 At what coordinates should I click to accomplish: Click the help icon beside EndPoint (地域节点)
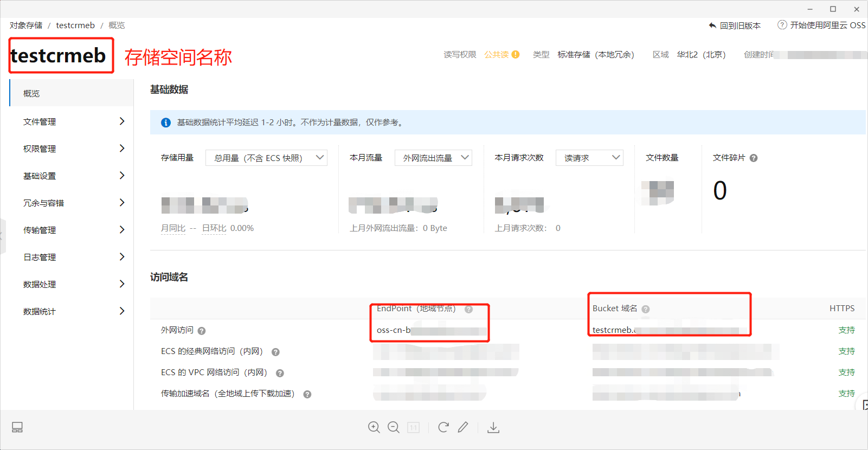click(x=468, y=309)
